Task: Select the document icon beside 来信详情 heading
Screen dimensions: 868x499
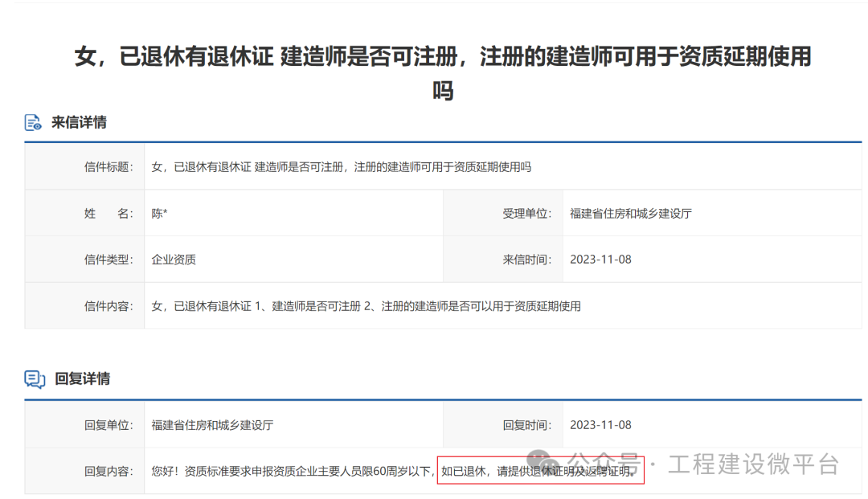Action: pos(32,122)
